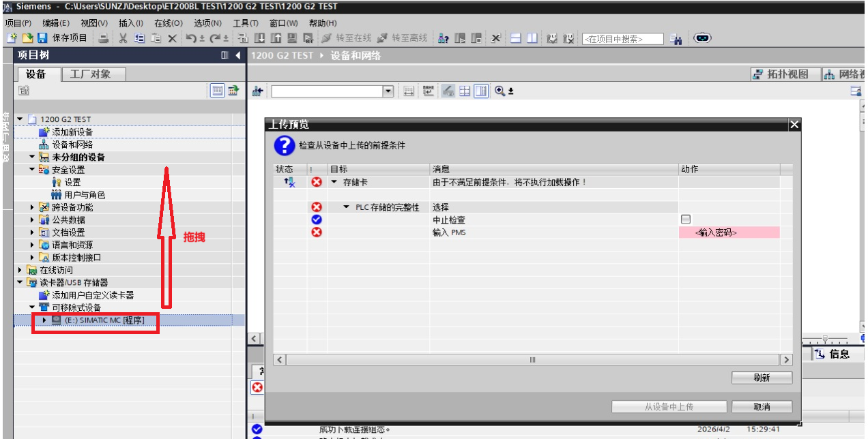Click the Redo arrow icon
Image resolution: width=868 pixels, height=439 pixels.
tap(216, 38)
